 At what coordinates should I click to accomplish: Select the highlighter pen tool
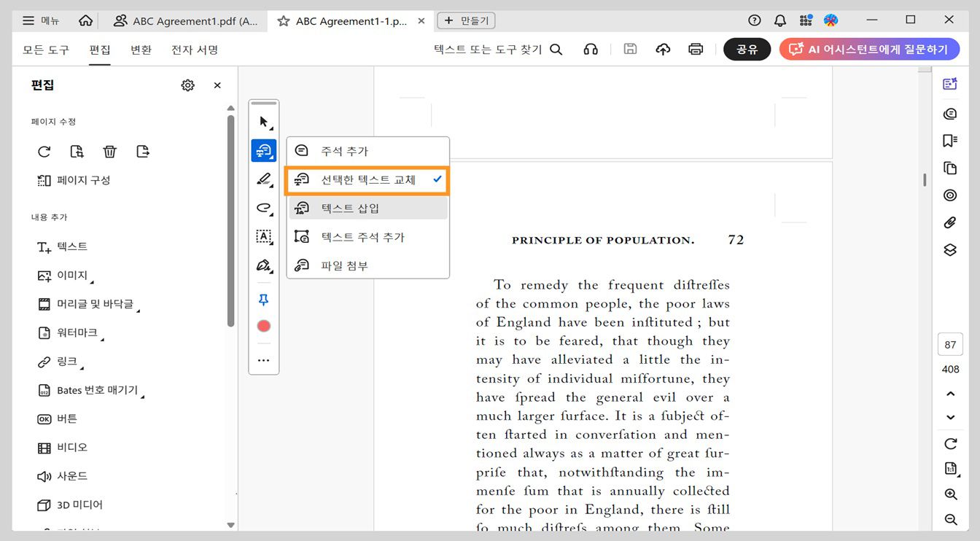coord(263,179)
